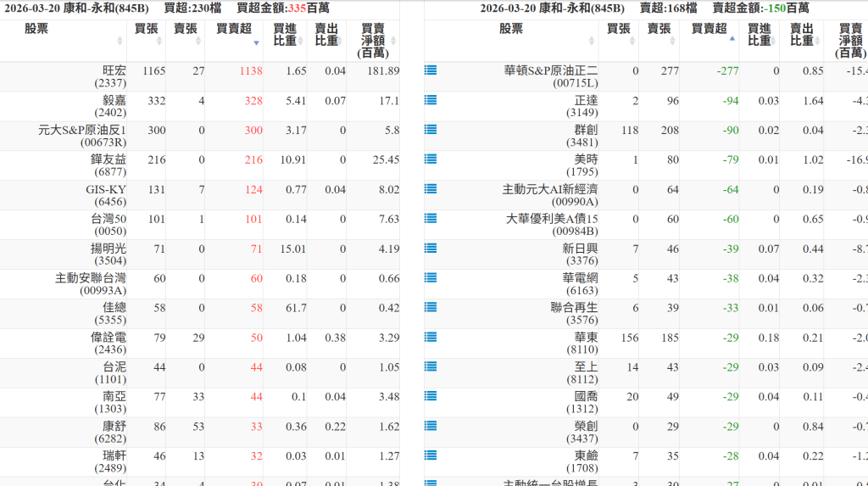Click the list icon beside 國喬 (1312)
This screenshot has width=868, height=486.
click(431, 397)
